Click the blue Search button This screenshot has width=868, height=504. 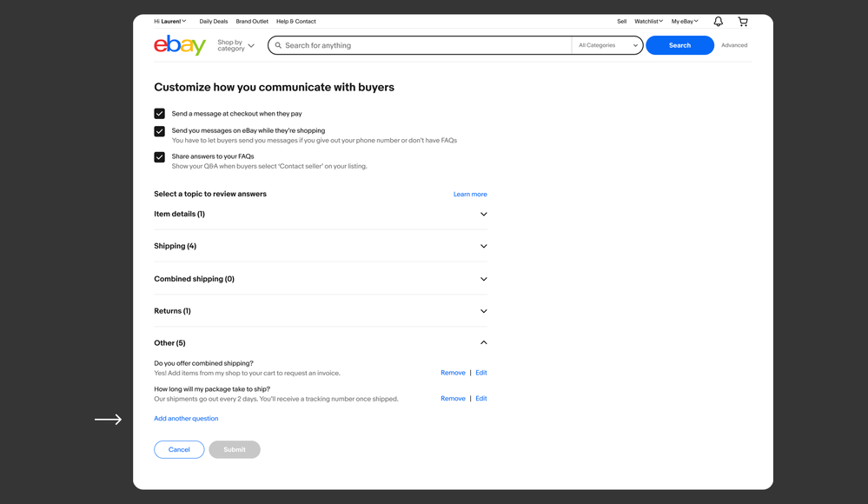(x=679, y=45)
